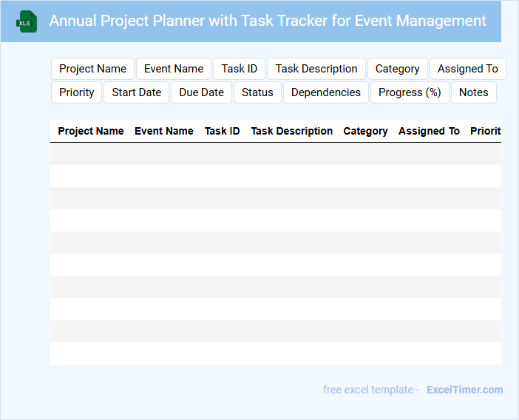Viewport: 519px width, 420px height.
Task: Choose the Due Date tag
Action: (x=201, y=92)
